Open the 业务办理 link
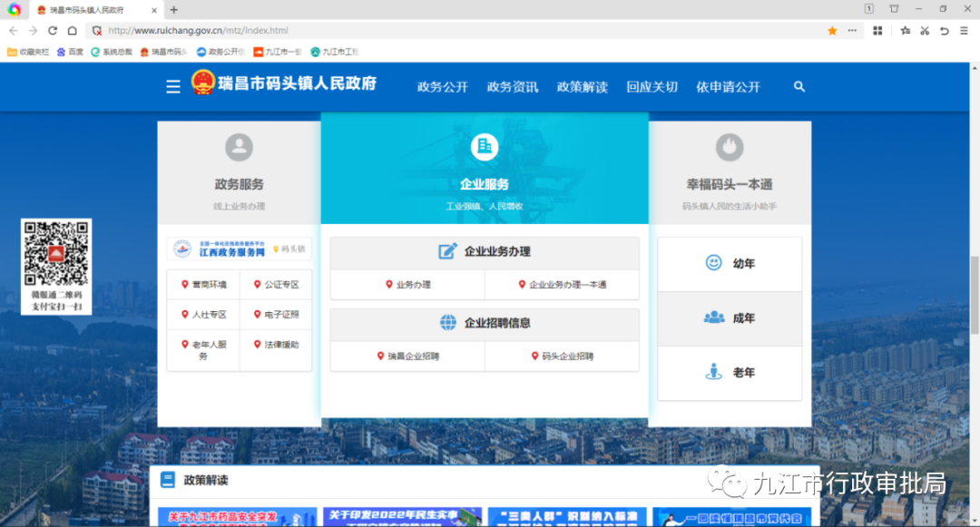This screenshot has width=980, height=527. (x=407, y=284)
